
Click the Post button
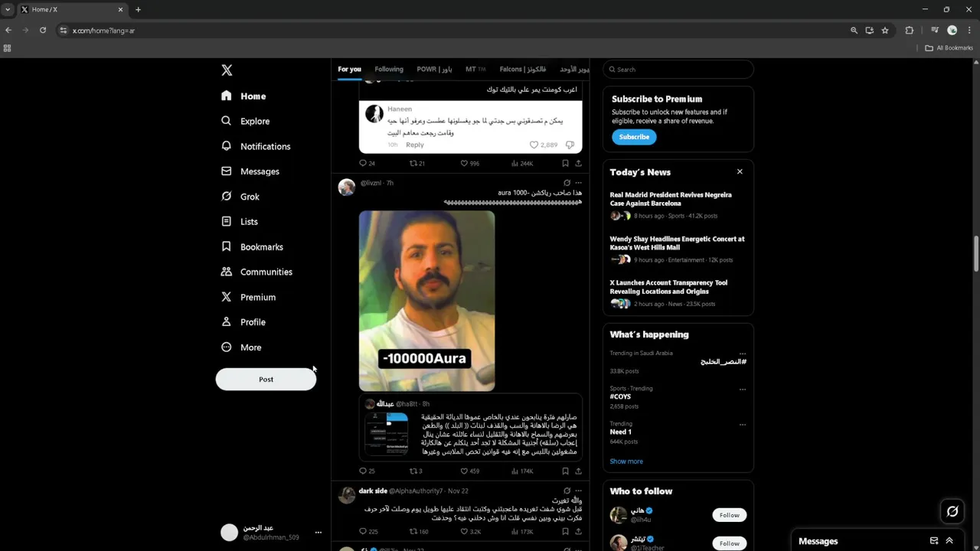(266, 380)
